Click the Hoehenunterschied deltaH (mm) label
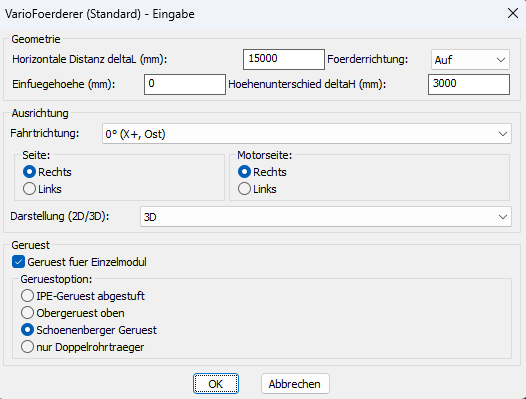 point(307,84)
